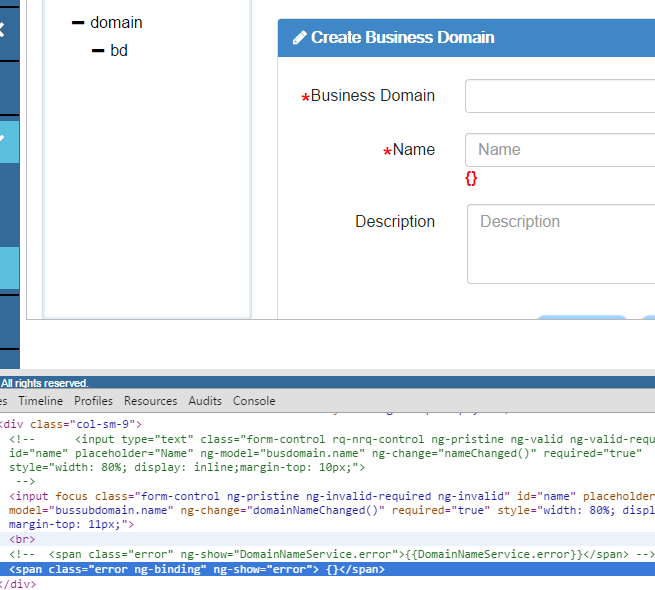
Task: Click into the Description textarea
Action: [561, 244]
